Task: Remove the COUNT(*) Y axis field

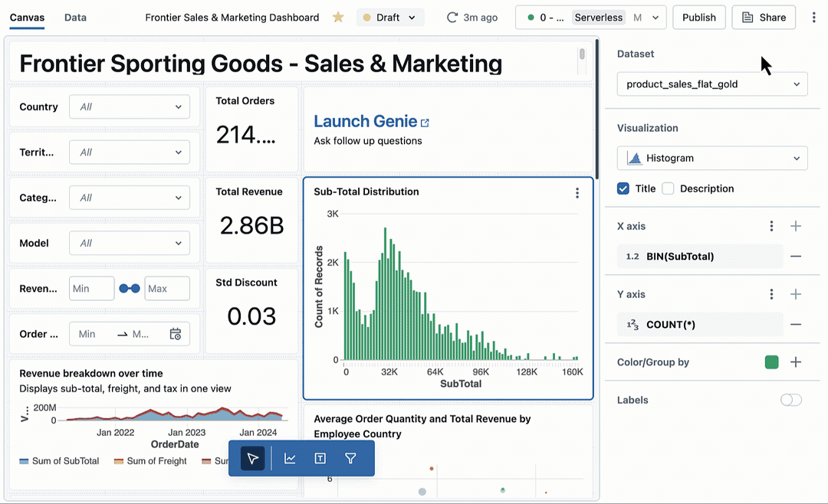Action: [796, 325]
